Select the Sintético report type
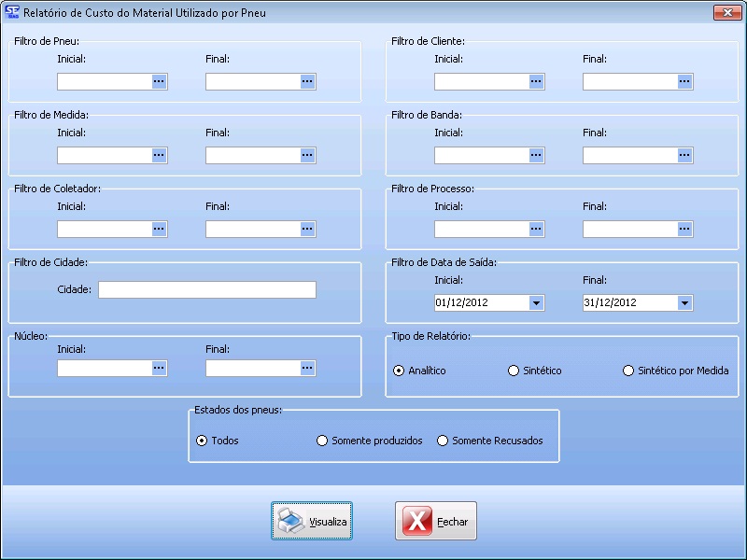 click(x=514, y=371)
